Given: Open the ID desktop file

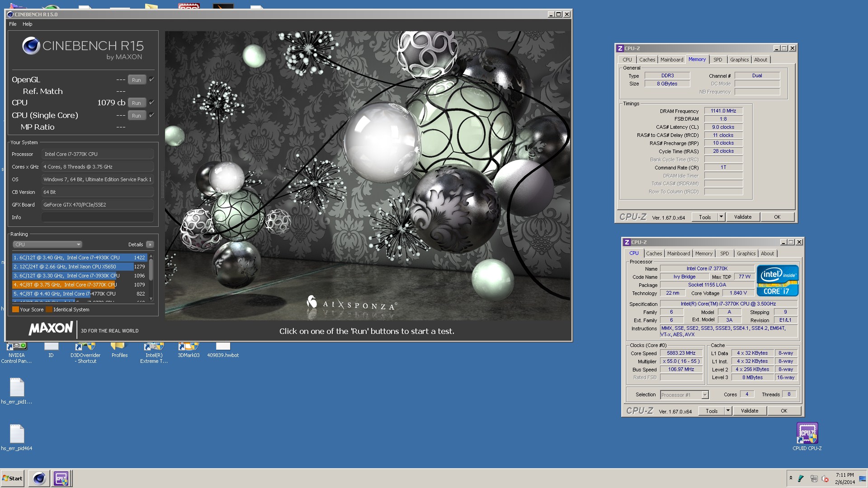Looking at the screenshot, I should pyautogui.click(x=51, y=350).
